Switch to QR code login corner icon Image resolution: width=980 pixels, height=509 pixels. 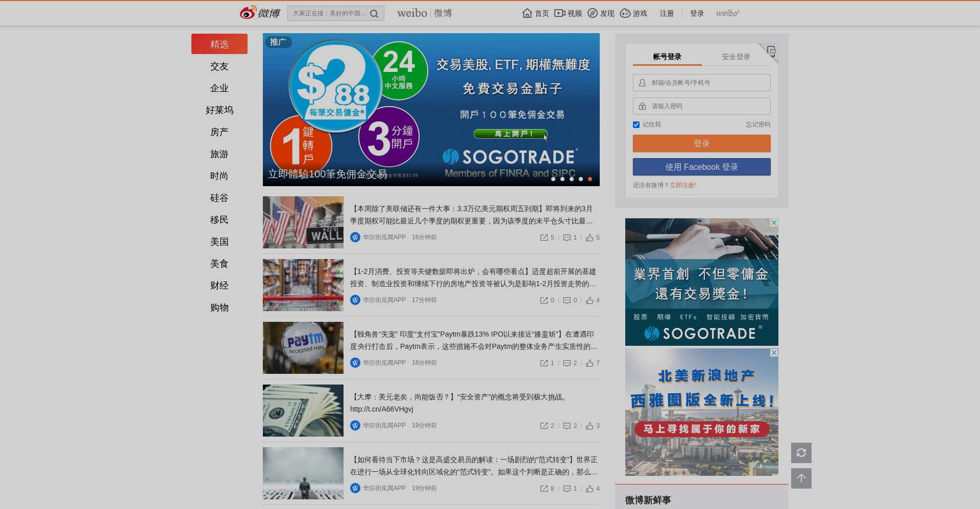[x=771, y=51]
